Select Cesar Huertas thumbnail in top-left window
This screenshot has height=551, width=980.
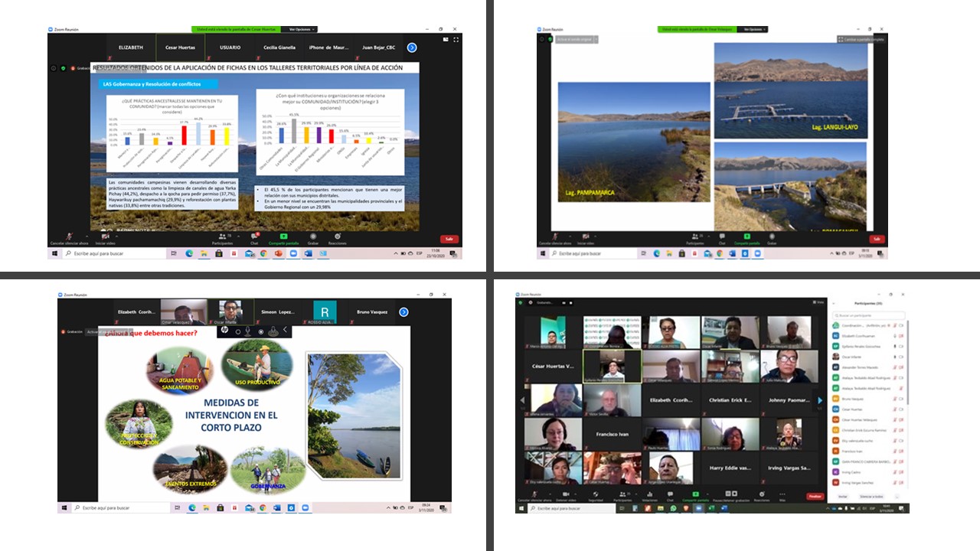(x=180, y=47)
